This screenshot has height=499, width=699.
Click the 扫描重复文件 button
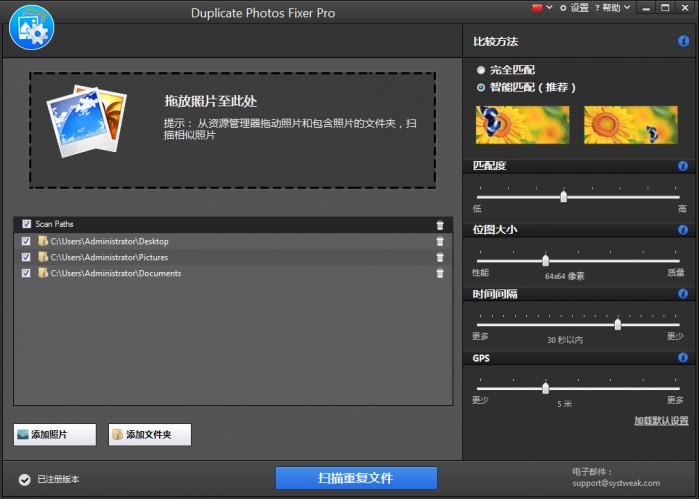coord(356,478)
